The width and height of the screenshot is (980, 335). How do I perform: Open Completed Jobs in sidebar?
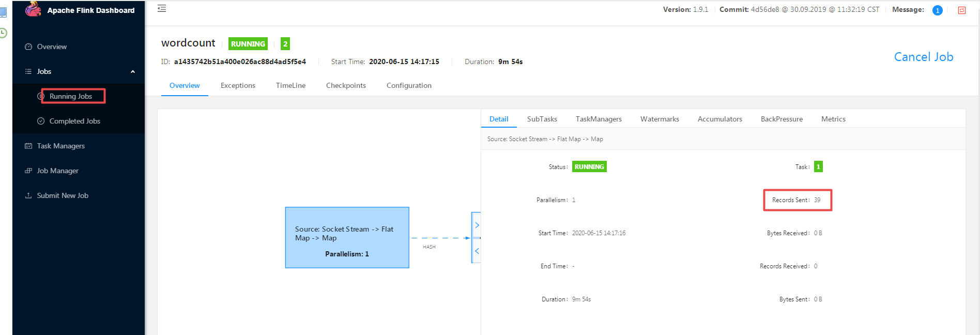(75, 121)
